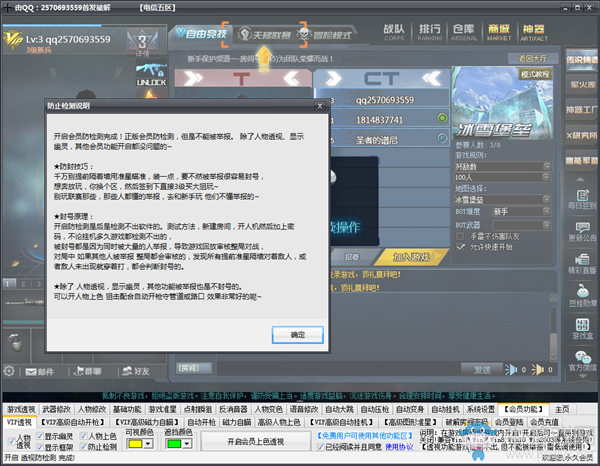600x466 pixels.
Task: Open the 使用协议 link
Action: 399,447
